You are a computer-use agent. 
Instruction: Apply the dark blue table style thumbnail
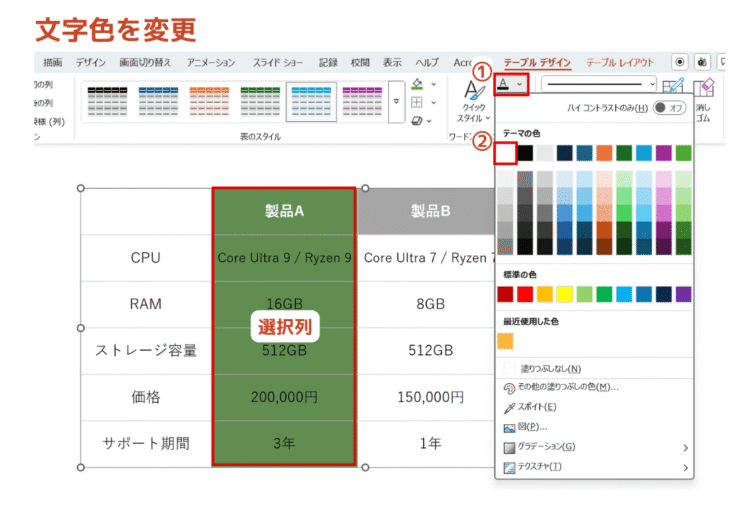pos(158,101)
